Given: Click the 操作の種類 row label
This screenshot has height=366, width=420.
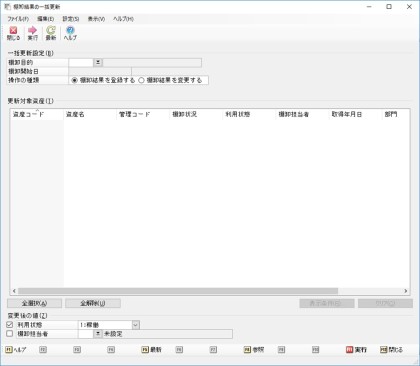Looking at the screenshot, I should (x=23, y=80).
